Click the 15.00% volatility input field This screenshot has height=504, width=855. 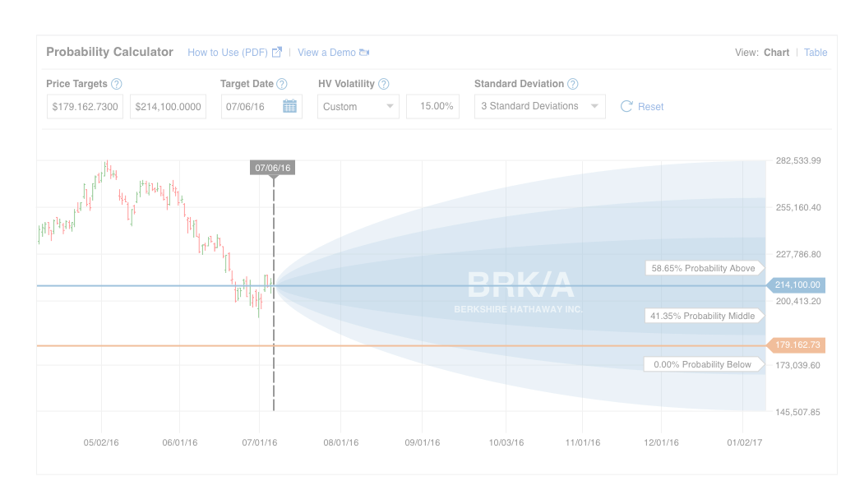pos(432,106)
